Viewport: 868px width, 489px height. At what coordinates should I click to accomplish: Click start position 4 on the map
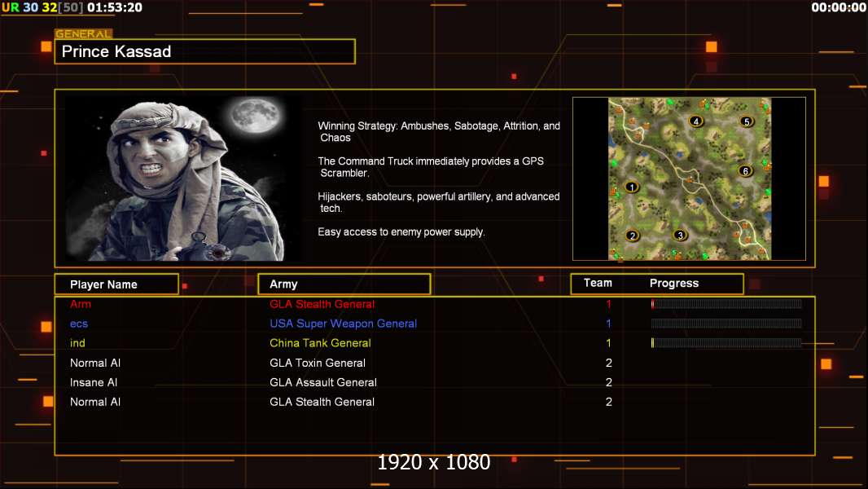coord(696,121)
